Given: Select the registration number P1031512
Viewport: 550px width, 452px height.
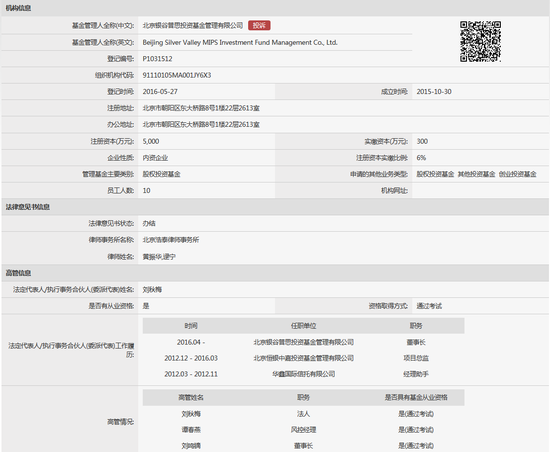Looking at the screenshot, I should click(157, 59).
